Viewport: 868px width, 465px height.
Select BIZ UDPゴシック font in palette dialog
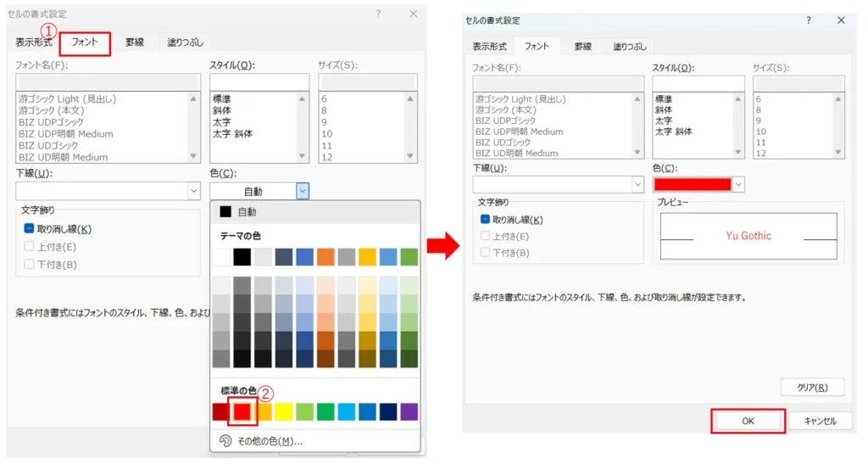[x=51, y=122]
